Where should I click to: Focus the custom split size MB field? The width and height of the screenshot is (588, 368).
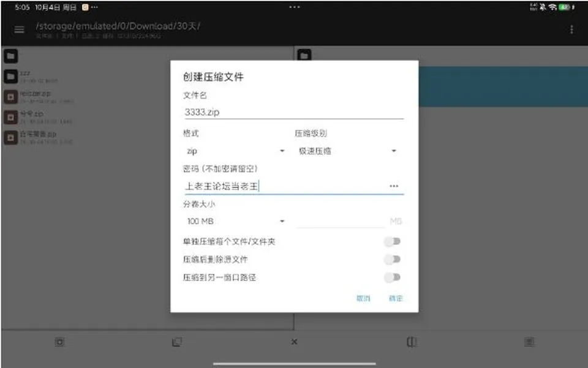341,221
